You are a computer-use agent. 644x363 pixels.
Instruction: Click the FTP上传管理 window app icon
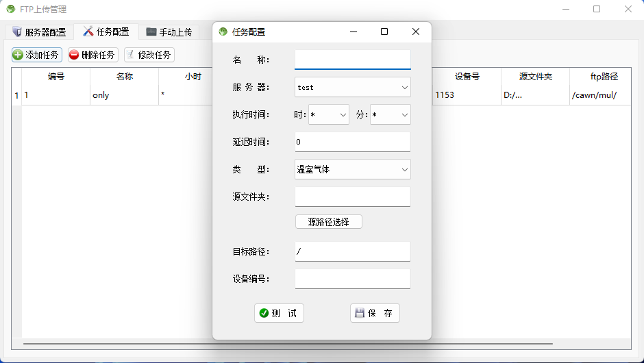pos(11,9)
